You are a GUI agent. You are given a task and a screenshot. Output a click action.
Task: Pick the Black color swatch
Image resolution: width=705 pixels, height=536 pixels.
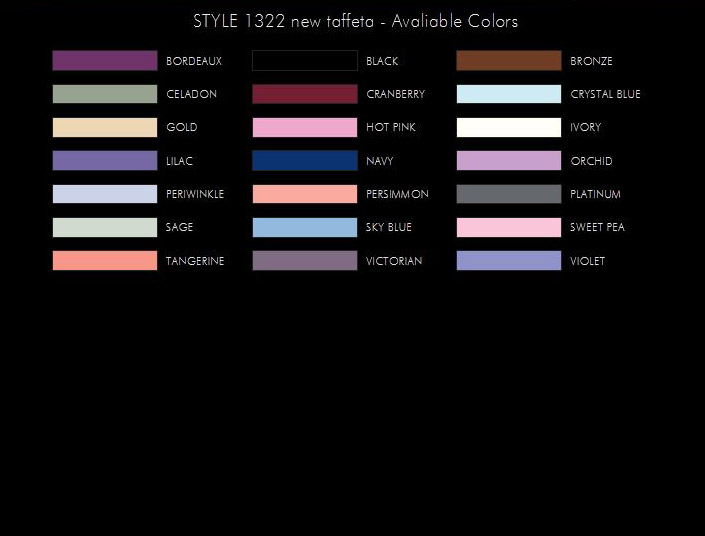point(305,61)
